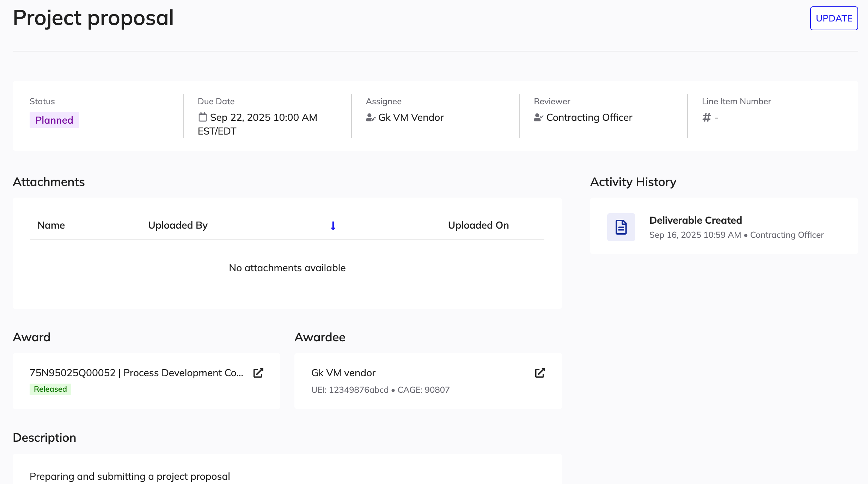The height and width of the screenshot is (484, 868).
Task: Click the Project proposal page title
Action: coord(93,18)
